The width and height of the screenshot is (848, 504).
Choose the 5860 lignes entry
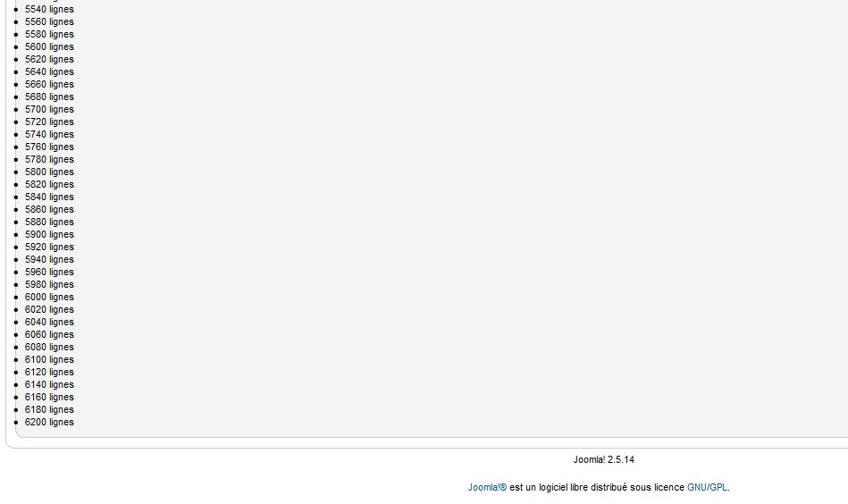click(49, 209)
